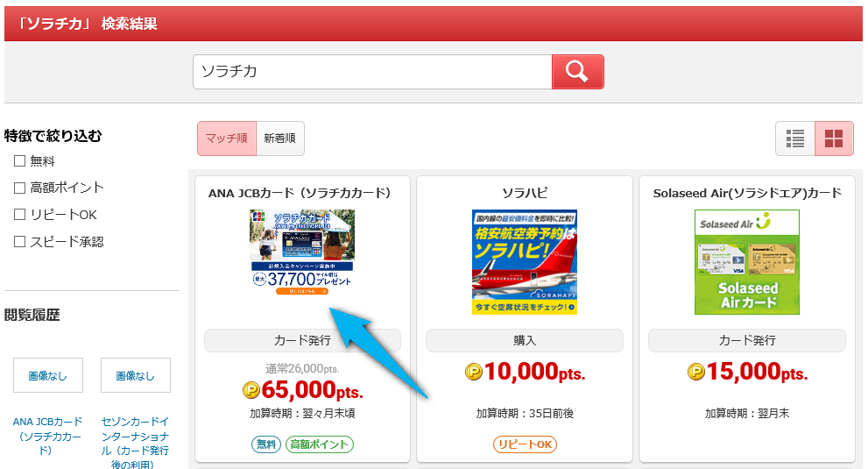Switch to list view layout icon
Viewport: 868px width, 469px height.
(795, 139)
